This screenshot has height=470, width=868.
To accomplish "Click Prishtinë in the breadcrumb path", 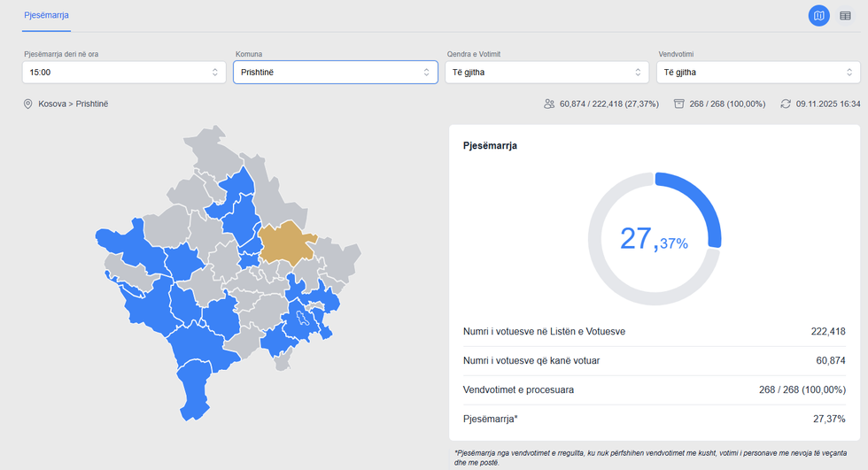I will point(92,104).
